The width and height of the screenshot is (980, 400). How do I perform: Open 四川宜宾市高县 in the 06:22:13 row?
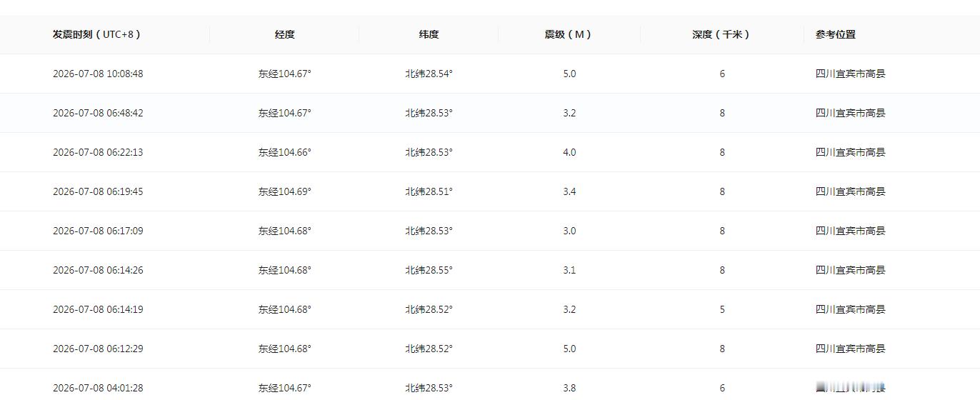(851, 152)
